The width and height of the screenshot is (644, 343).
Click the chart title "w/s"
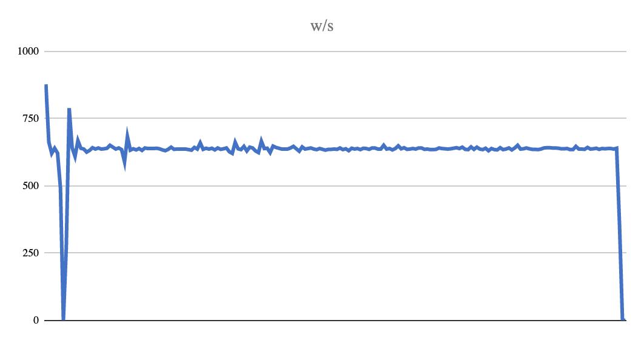click(x=321, y=26)
